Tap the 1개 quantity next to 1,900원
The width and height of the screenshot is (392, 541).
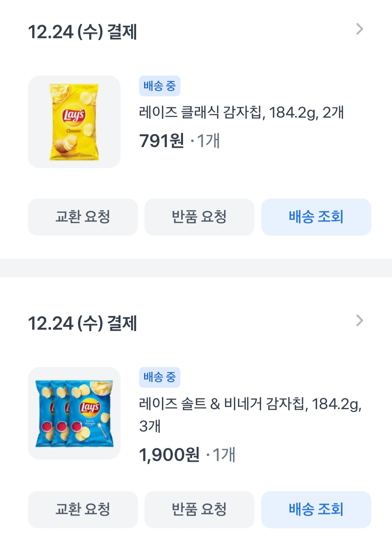click(x=224, y=455)
